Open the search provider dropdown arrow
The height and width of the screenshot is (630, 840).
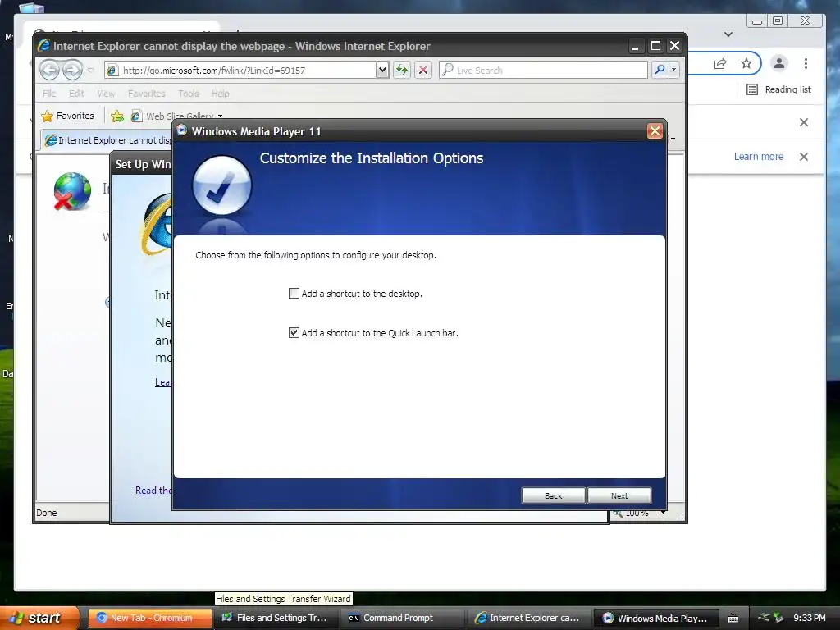click(674, 70)
